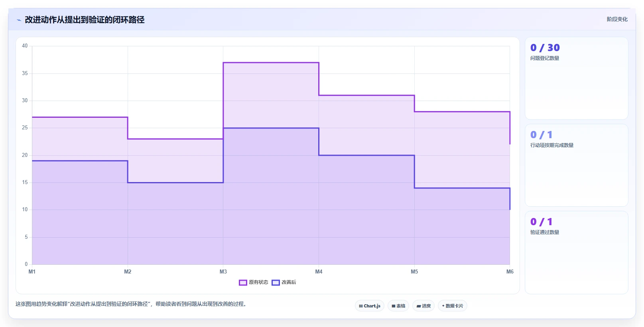Screen dimensions: 644x327
Task: Select the 数据卡片 chip
Action: click(453, 306)
